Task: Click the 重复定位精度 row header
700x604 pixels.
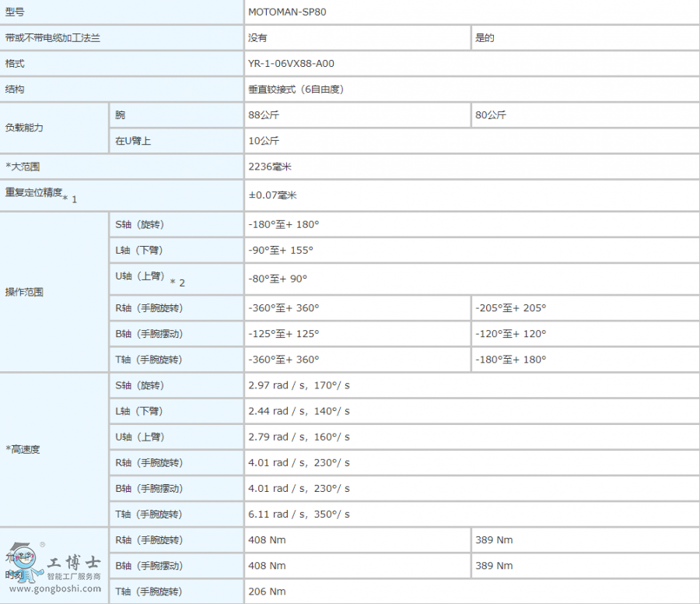Action: point(34,193)
